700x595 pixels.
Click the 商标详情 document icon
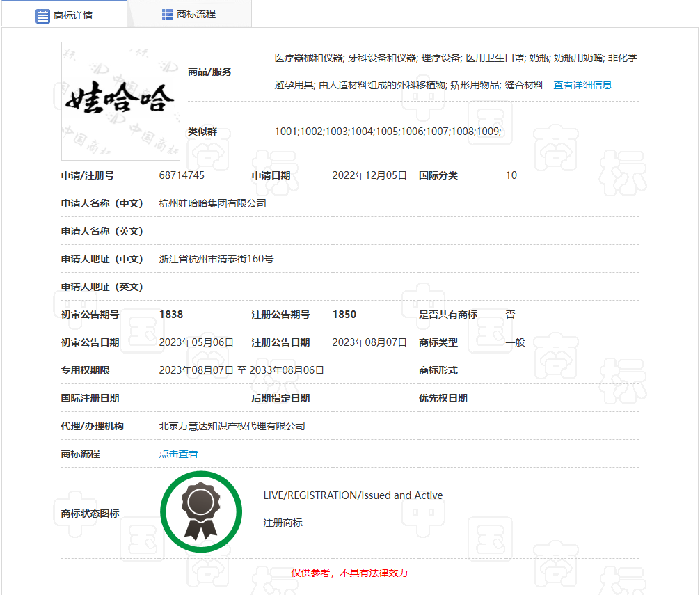pyautogui.click(x=42, y=16)
